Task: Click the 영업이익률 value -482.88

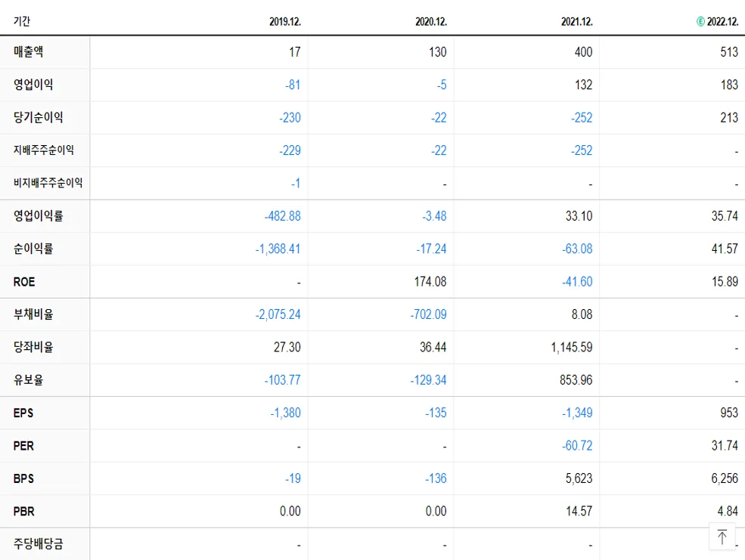Action: pyautogui.click(x=283, y=216)
